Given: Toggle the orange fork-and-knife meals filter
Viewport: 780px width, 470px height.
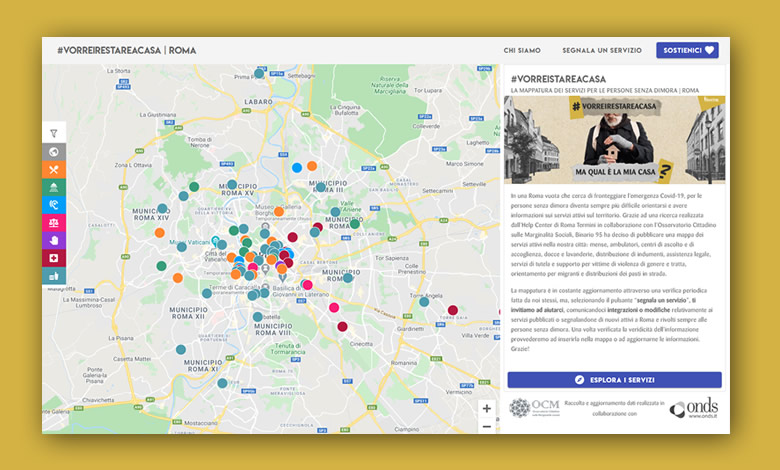Looking at the screenshot, I should [54, 170].
